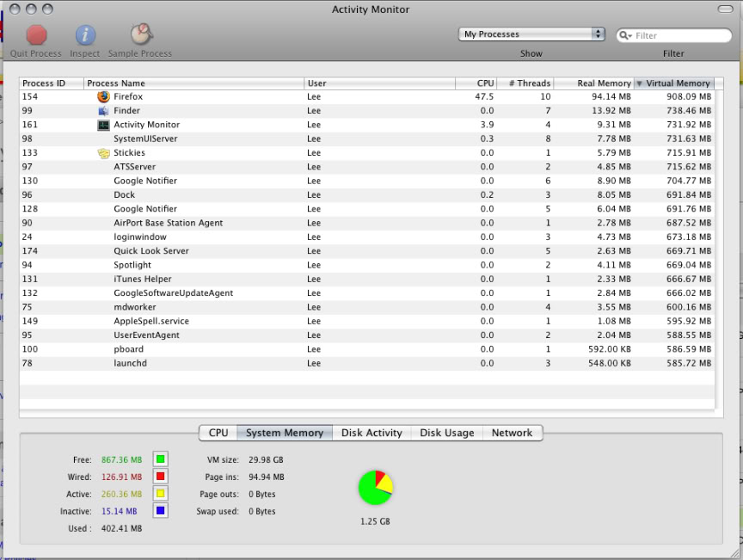Select the UserEventAgent process
743x560 pixels.
click(x=366, y=335)
